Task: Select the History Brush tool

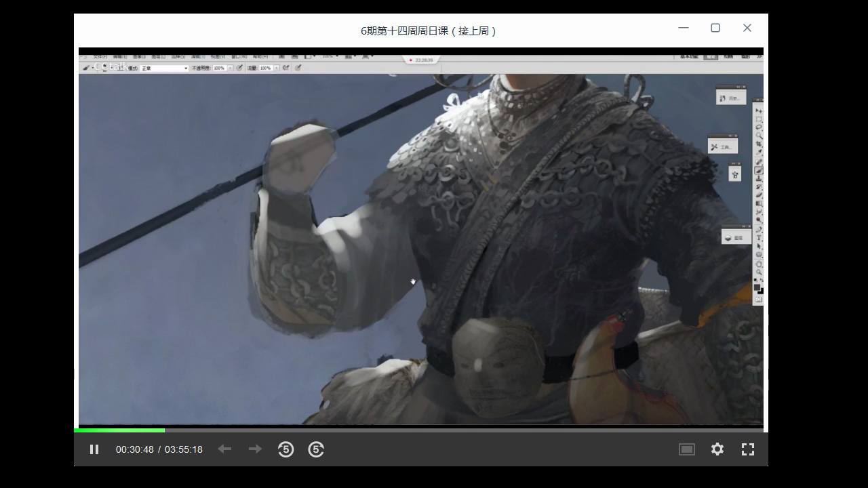Action: tap(759, 186)
